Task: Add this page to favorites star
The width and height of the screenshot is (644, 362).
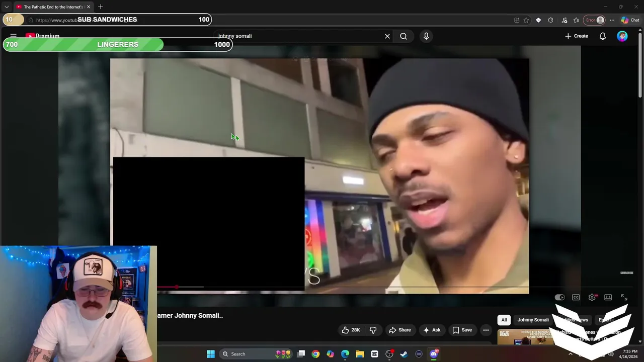Action: pyautogui.click(x=526, y=20)
